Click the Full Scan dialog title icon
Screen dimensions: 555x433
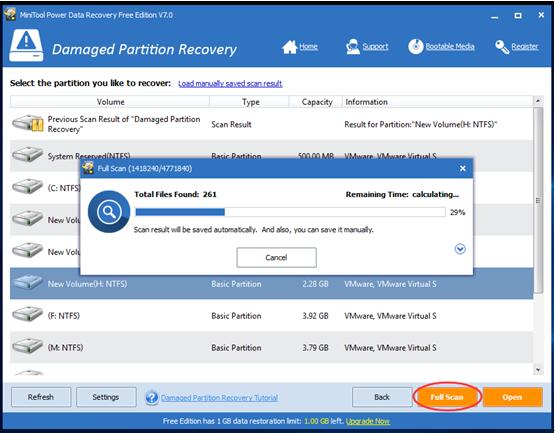pyautogui.click(x=88, y=168)
